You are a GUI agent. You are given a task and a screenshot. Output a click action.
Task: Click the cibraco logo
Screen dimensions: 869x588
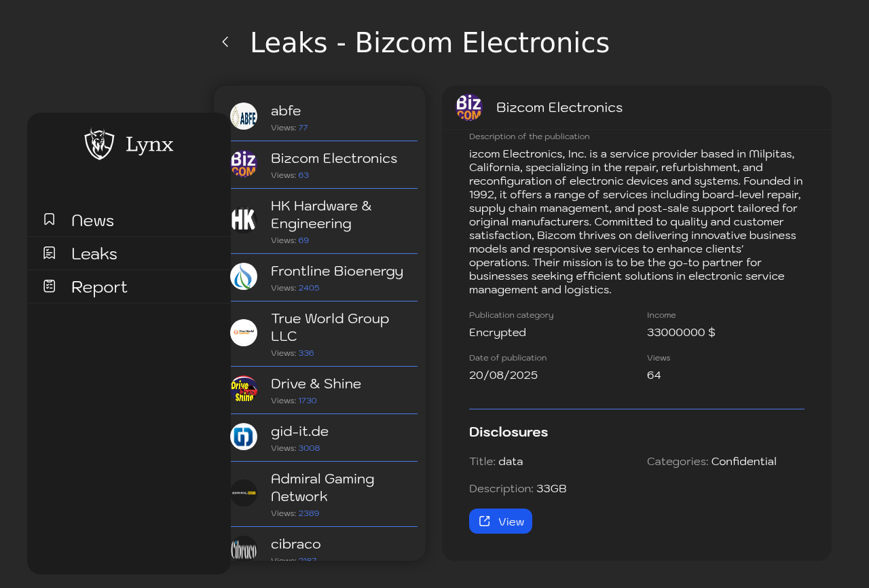coord(244,549)
